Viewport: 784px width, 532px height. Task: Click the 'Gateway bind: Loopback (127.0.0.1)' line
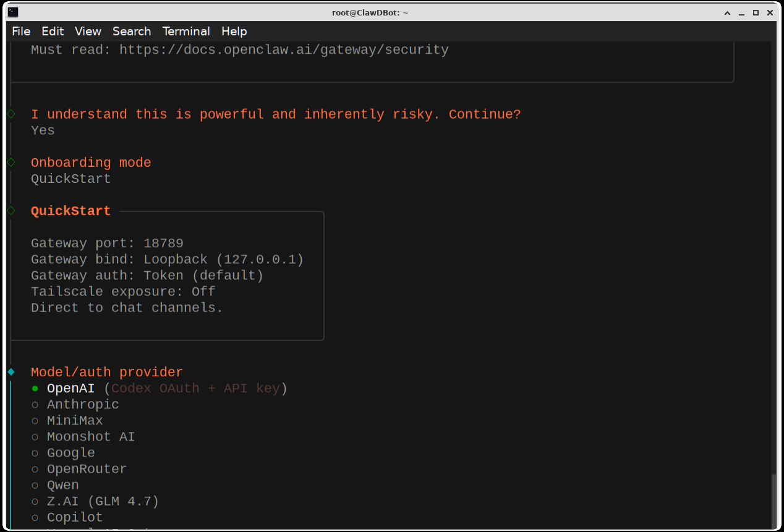point(168,259)
